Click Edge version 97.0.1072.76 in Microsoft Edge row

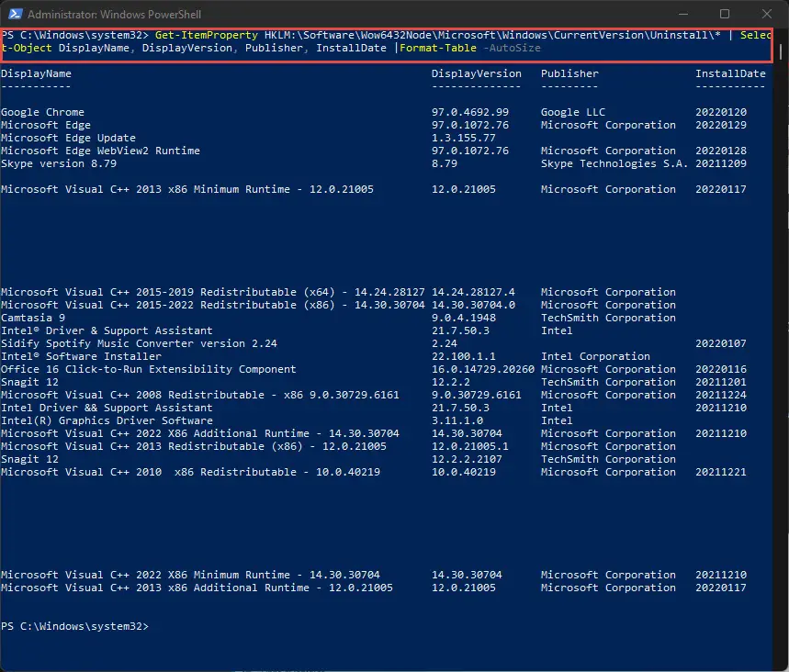470,125
